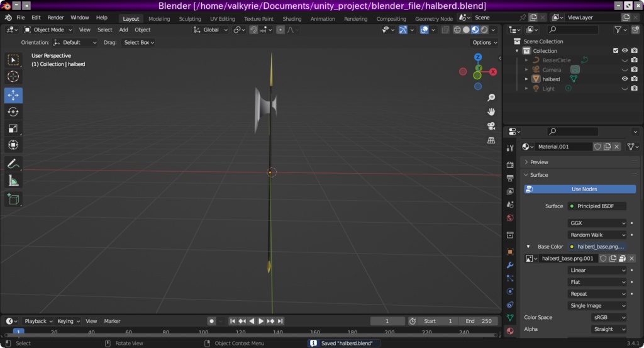Activate the Transform tool
Viewport: 644px width, 348px height.
click(13, 145)
